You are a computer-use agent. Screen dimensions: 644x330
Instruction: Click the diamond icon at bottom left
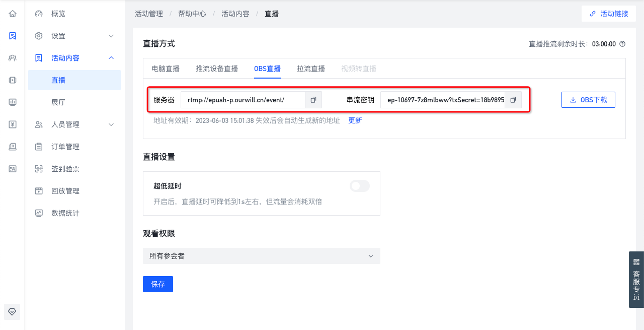tap(13, 312)
